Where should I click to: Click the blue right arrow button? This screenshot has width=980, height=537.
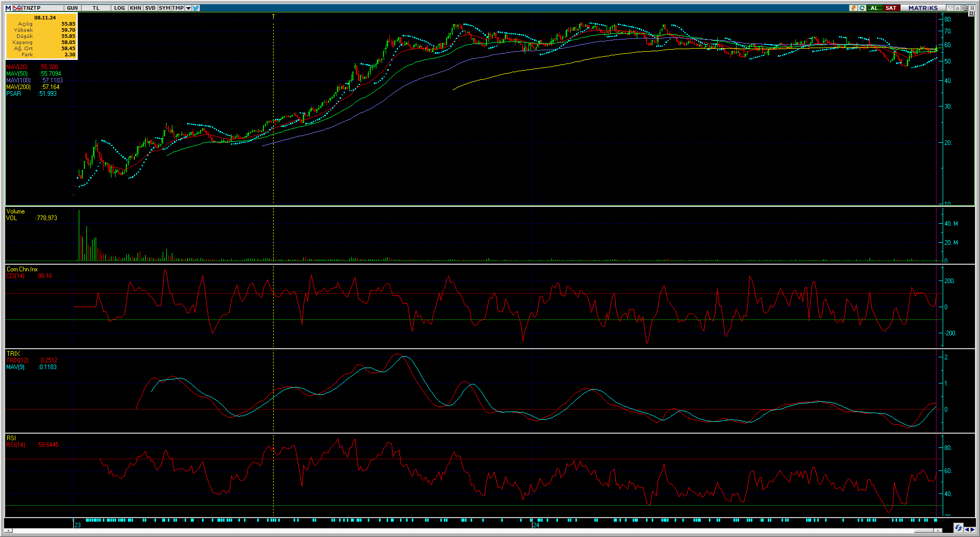[972, 529]
